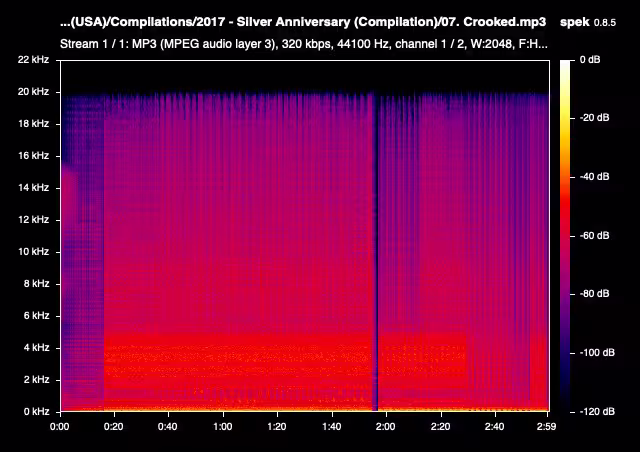
Task: Click the 6 kHz frequency axis label
Action: (36, 316)
